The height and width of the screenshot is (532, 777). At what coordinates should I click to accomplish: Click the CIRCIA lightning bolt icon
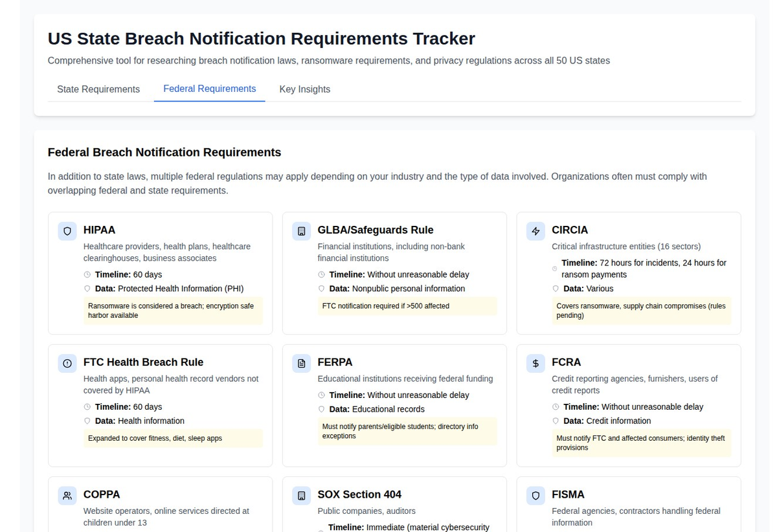pyautogui.click(x=535, y=230)
